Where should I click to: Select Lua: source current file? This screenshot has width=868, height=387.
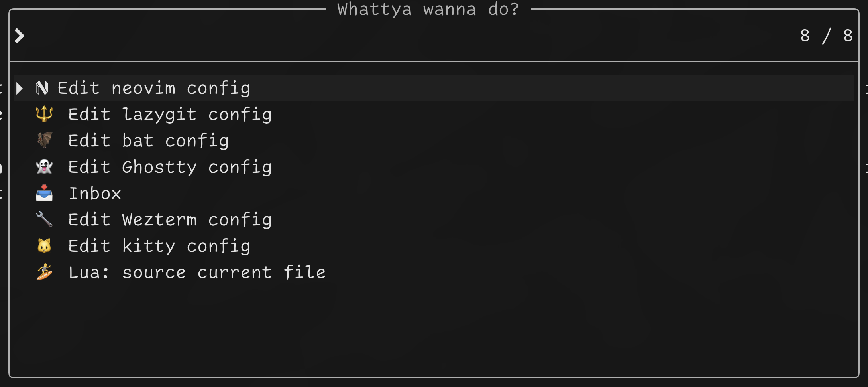tap(197, 272)
